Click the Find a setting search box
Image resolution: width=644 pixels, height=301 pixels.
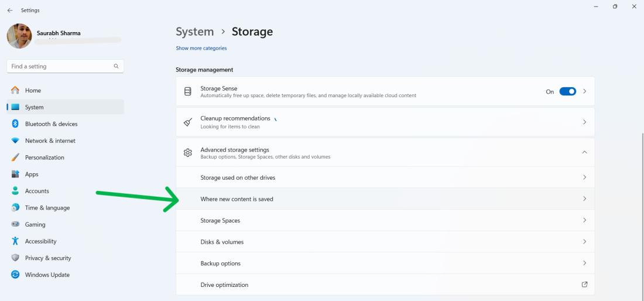(61, 66)
